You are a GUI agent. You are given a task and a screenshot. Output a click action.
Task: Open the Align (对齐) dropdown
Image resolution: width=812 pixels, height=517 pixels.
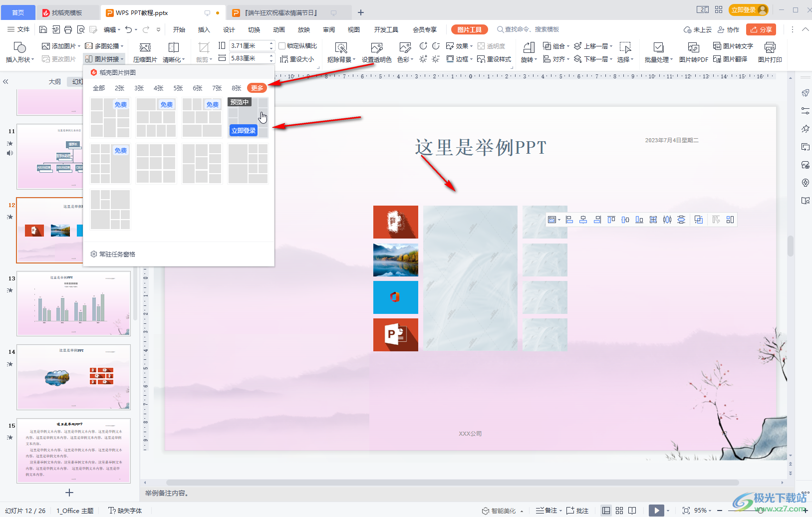coord(556,59)
